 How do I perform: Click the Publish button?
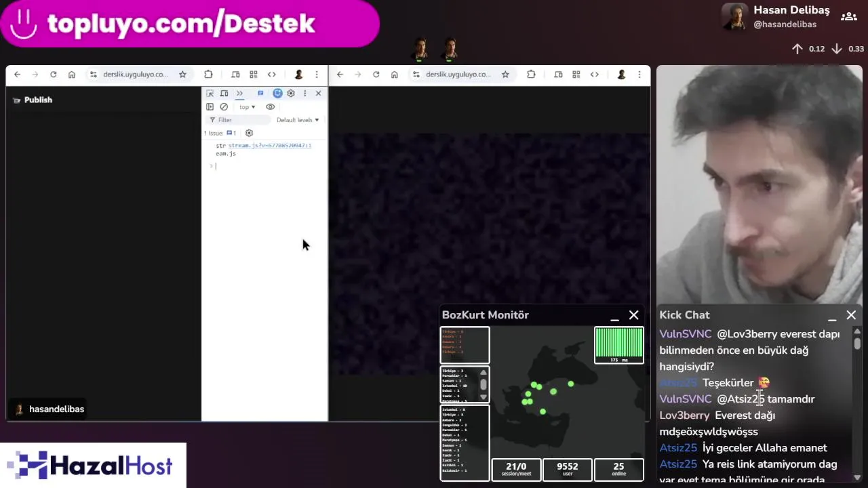33,100
